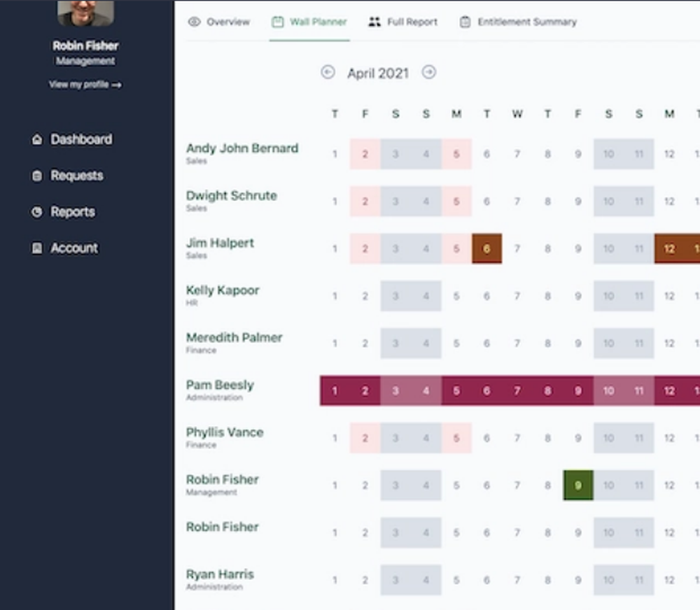Navigate to the previous month
Screen dimensions: 700x610
pos(328,72)
